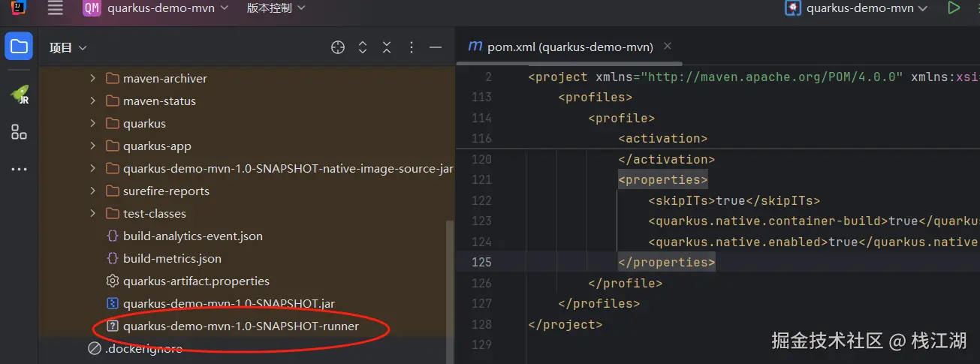The image size is (980, 364).
Task: Click the expand all tree icon
Action: pyautogui.click(x=363, y=47)
